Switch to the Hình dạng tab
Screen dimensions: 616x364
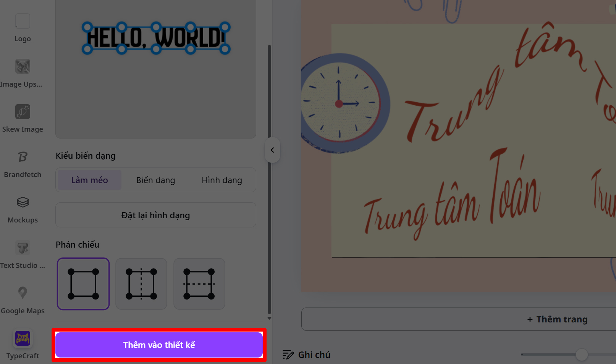(222, 180)
